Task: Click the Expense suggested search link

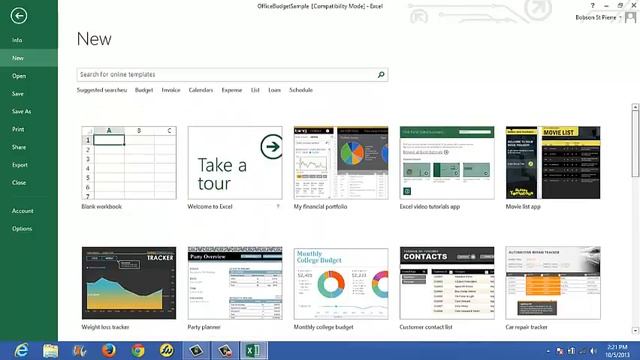Action: point(232,90)
